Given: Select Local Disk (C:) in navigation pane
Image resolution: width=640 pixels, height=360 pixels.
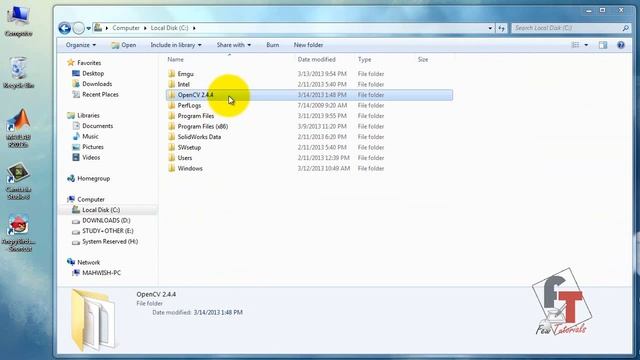Looking at the screenshot, I should point(101,210).
